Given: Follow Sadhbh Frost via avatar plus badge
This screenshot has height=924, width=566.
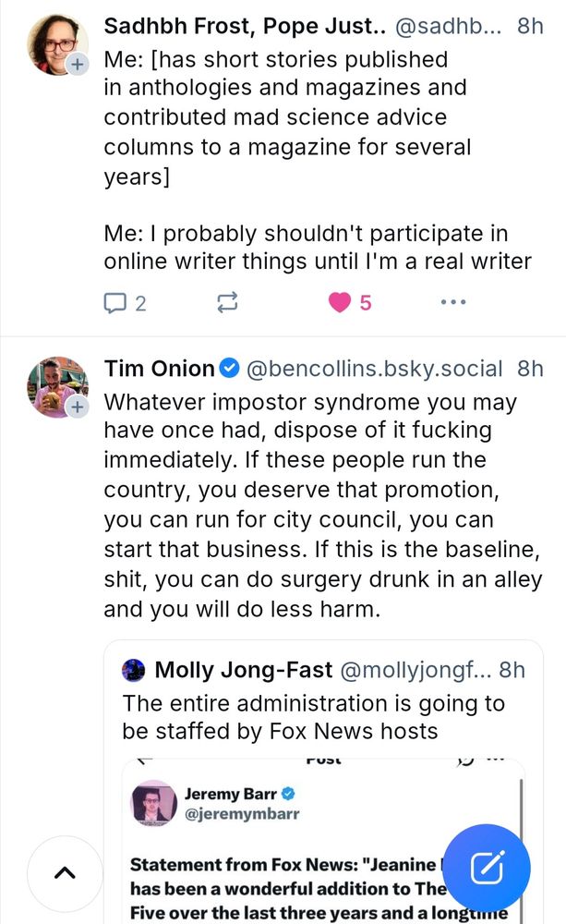Looking at the screenshot, I should pyautogui.click(x=78, y=65).
